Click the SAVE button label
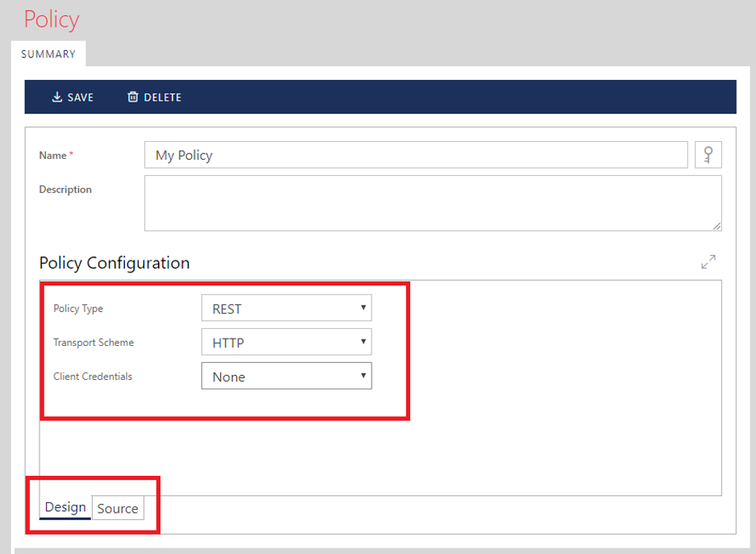Screen dimensions: 756x554 80,98
